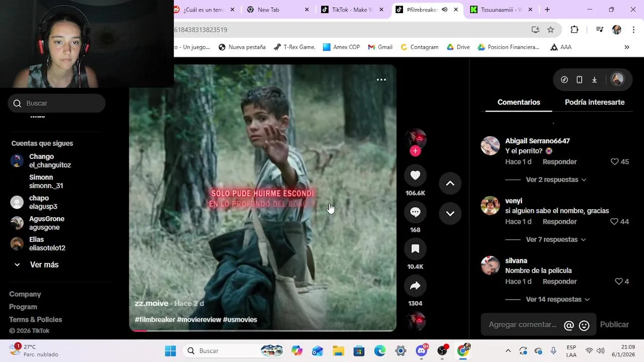Like Abigail Serrano6647's comment
Screen dimensions: 644x362
(x=614, y=162)
